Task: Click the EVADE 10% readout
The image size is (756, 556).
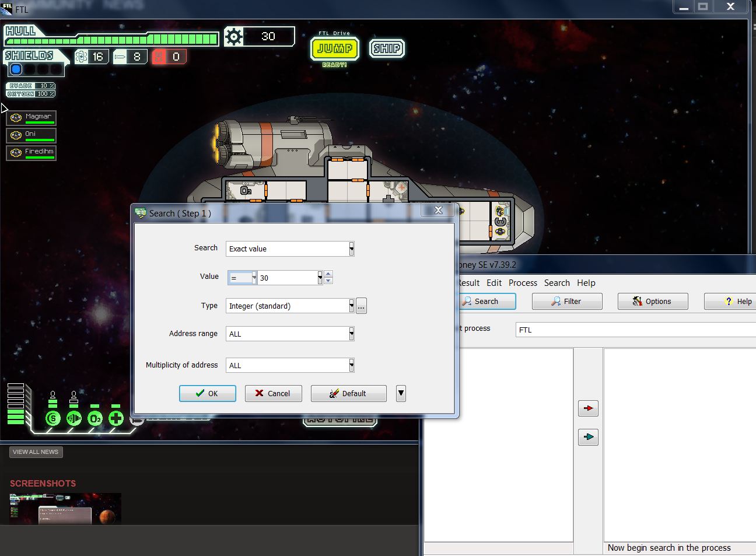Action: tap(31, 86)
